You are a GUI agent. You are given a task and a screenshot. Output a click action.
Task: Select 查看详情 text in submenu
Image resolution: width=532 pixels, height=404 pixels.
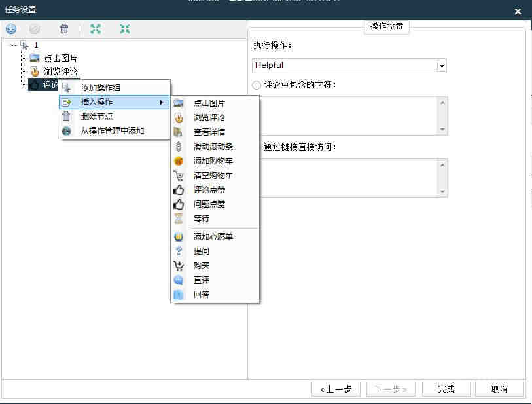(209, 132)
